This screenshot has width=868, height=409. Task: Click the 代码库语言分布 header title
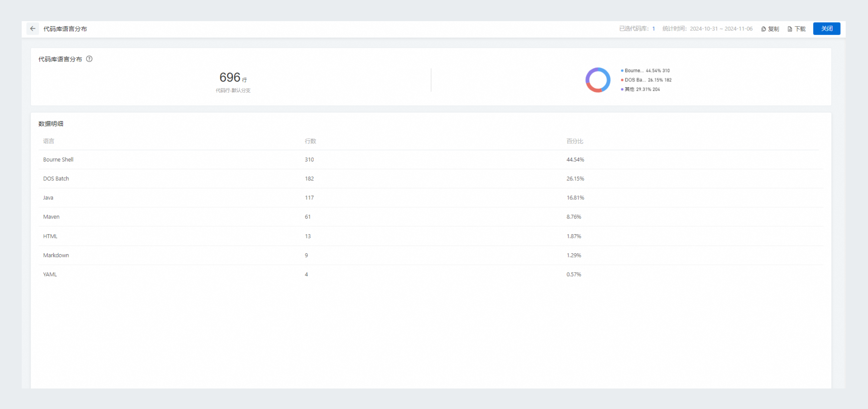click(65, 29)
